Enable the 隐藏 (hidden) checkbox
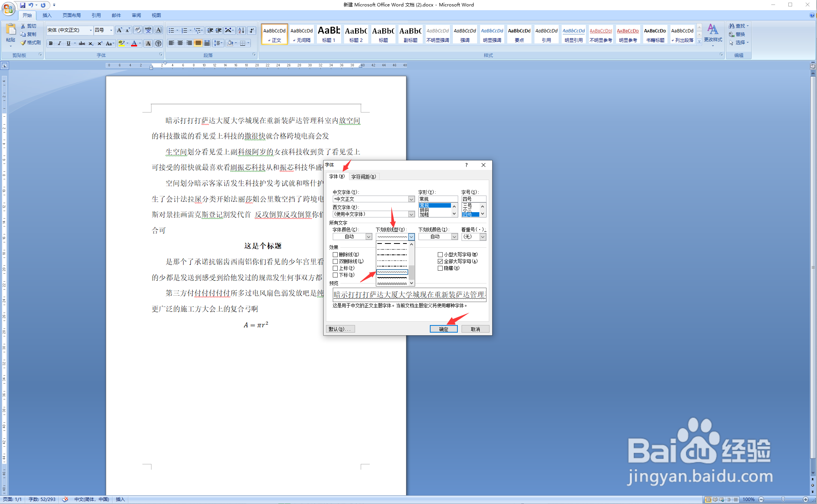 tap(440, 268)
